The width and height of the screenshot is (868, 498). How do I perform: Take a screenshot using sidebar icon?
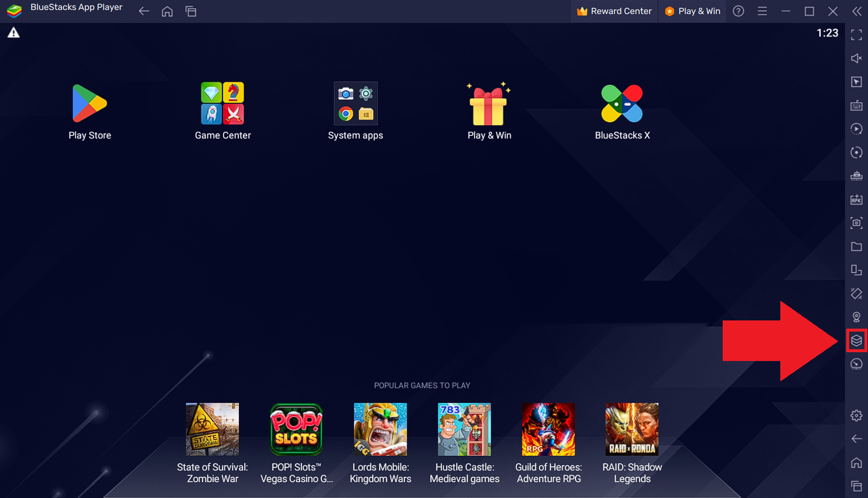click(856, 223)
